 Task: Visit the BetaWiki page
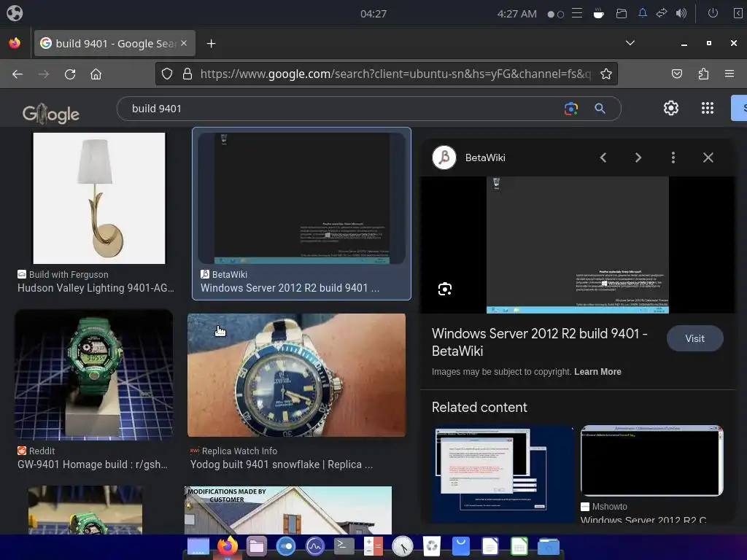pos(694,338)
